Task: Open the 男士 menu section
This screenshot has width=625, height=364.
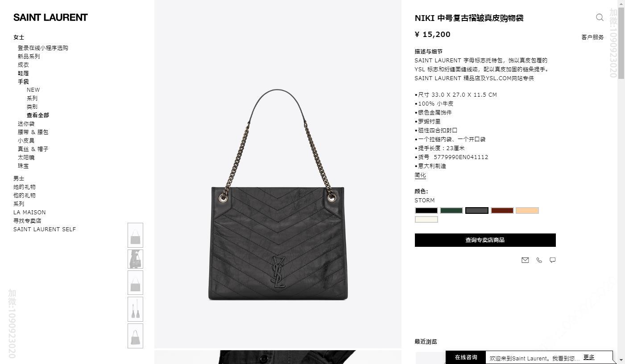Action: point(19,178)
